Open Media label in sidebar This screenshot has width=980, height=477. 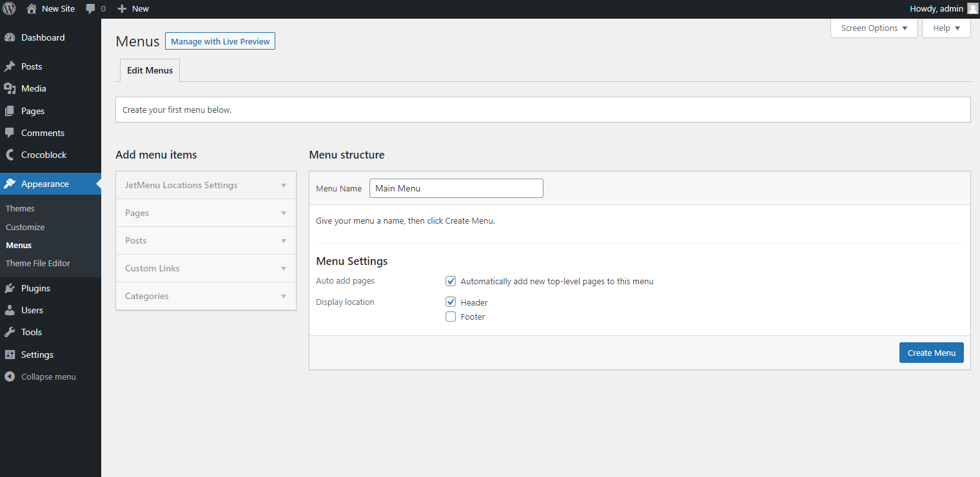(34, 88)
